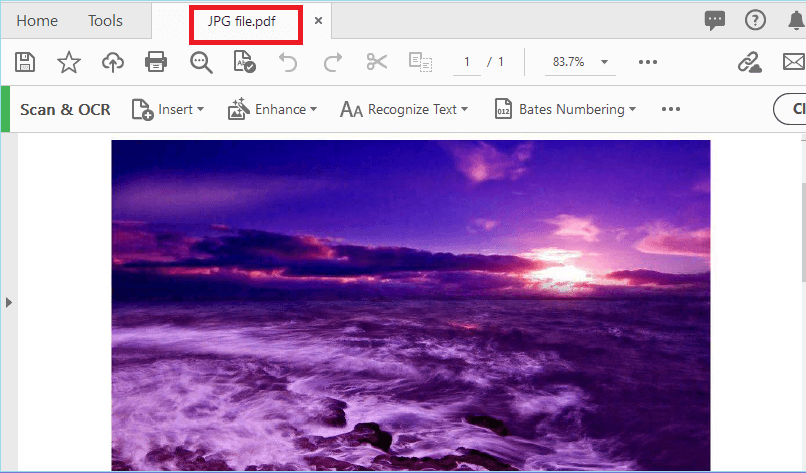Redo the last action

point(333,62)
